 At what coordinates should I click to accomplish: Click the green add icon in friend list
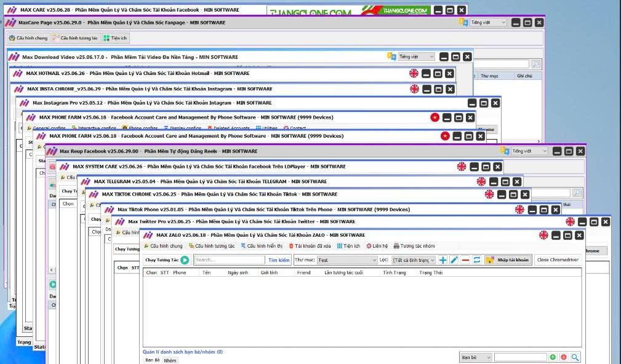click(x=553, y=357)
